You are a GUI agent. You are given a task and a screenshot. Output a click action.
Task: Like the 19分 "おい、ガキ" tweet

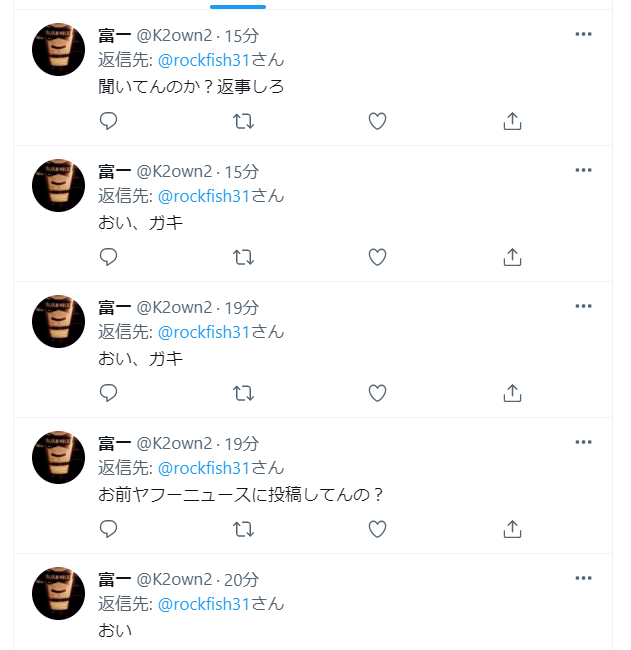click(x=377, y=393)
